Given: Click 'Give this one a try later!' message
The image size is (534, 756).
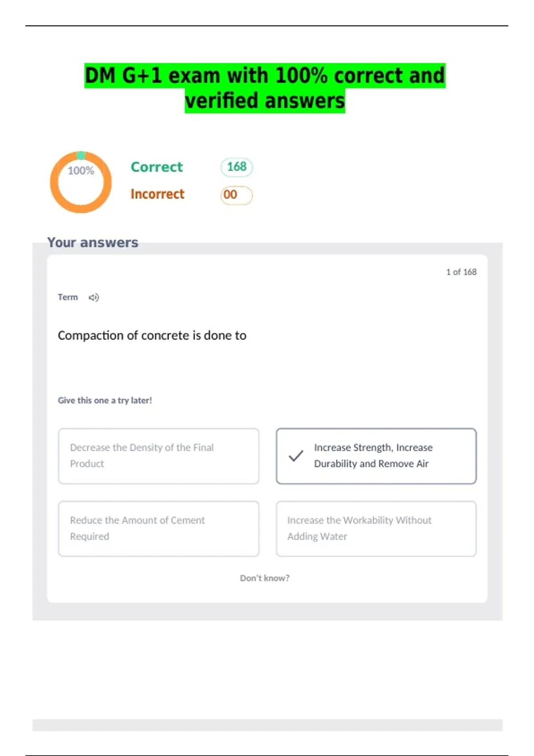Looking at the screenshot, I should pos(105,400).
